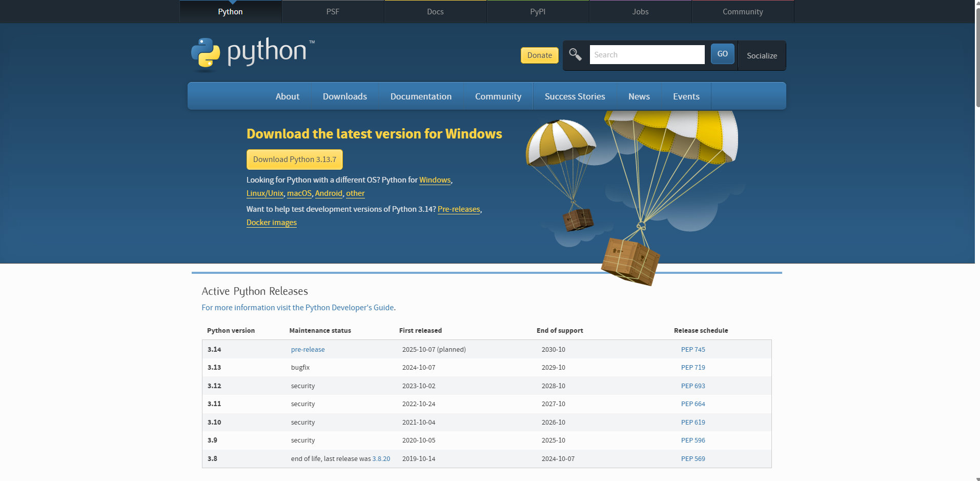The image size is (980, 481).
Task: Open the Socialize panel
Action: coord(762,55)
